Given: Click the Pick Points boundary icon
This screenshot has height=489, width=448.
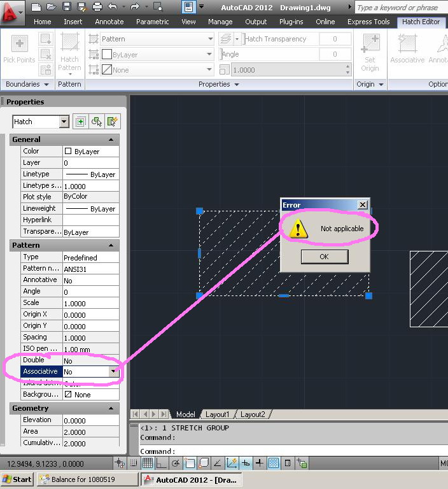Looking at the screenshot, I should (x=19, y=43).
